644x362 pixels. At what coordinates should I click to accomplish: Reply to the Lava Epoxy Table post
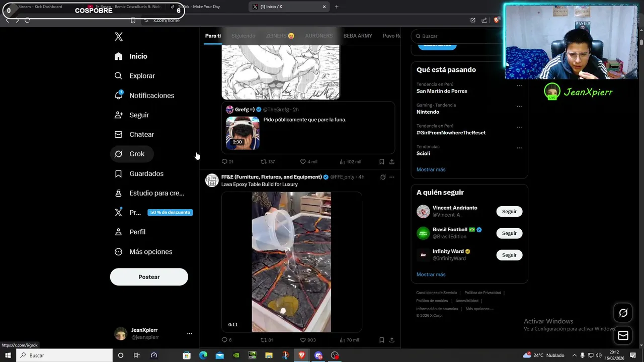click(226, 340)
